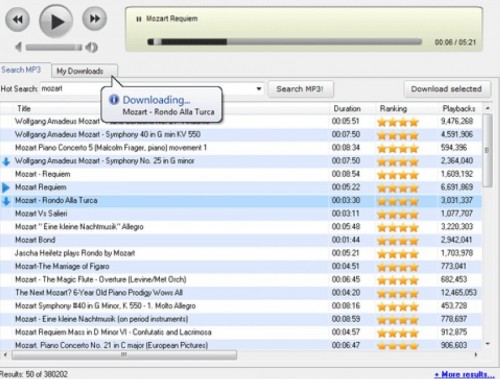Expand the Hot Search dropdown arrow

(x=259, y=89)
